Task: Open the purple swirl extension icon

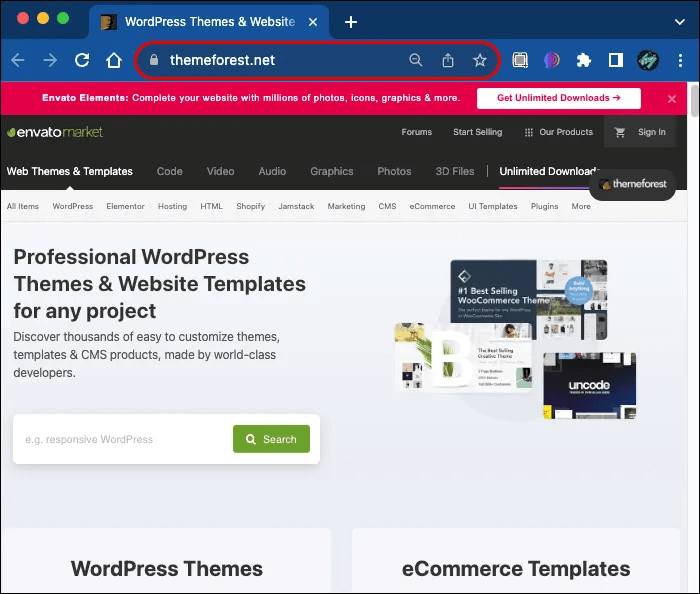Action: tap(552, 60)
